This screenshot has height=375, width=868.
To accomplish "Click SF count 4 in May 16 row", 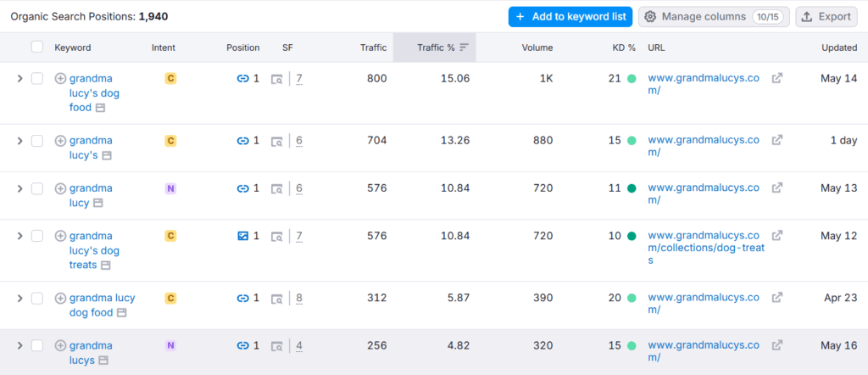I will [x=299, y=346].
